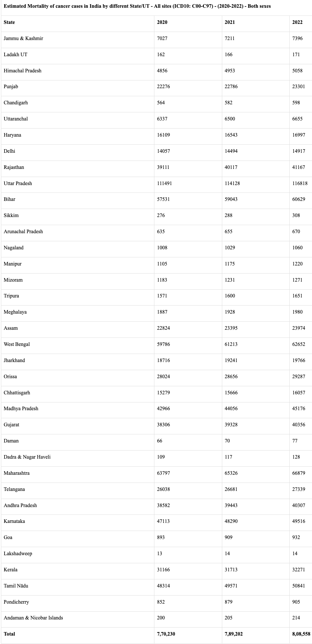This screenshot has height=644, width=312.
Task: Select the West Bengal row label
Action: [17, 344]
